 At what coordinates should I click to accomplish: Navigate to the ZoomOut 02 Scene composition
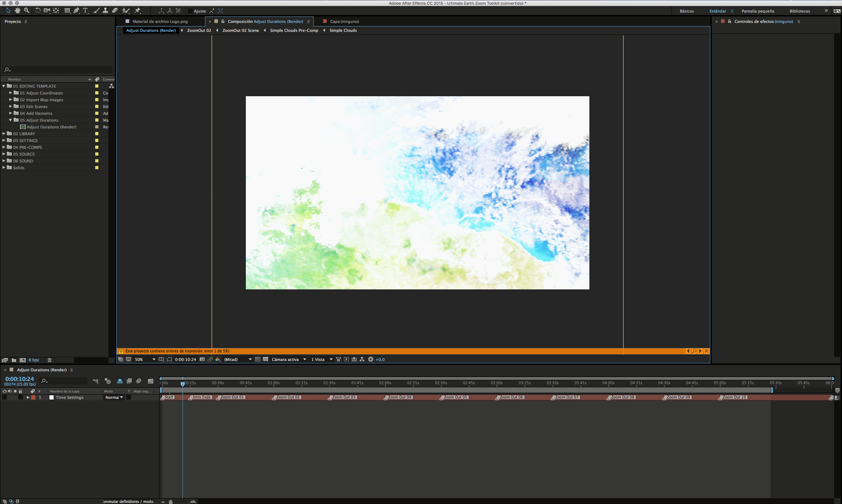240,30
